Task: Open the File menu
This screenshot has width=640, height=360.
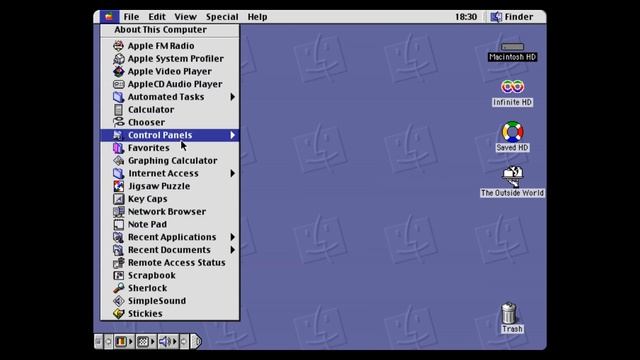Action: (x=131, y=17)
